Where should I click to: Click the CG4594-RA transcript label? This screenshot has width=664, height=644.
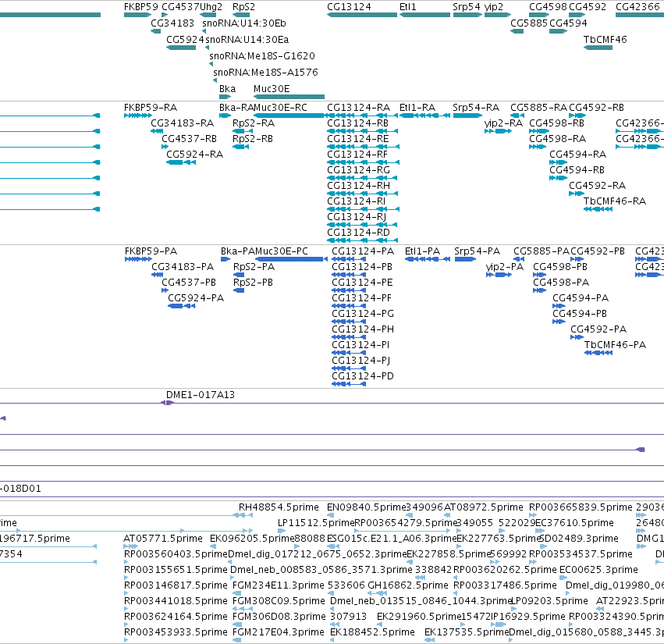pos(577,155)
